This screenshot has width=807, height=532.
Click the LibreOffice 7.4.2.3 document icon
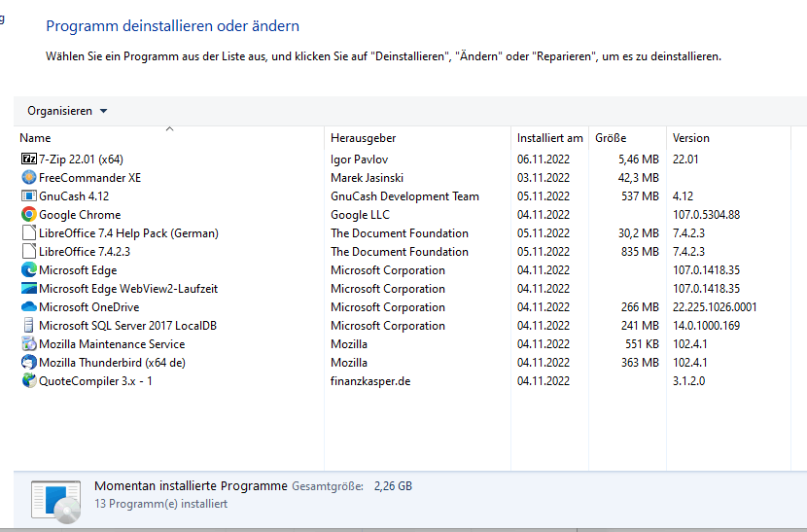click(x=29, y=252)
